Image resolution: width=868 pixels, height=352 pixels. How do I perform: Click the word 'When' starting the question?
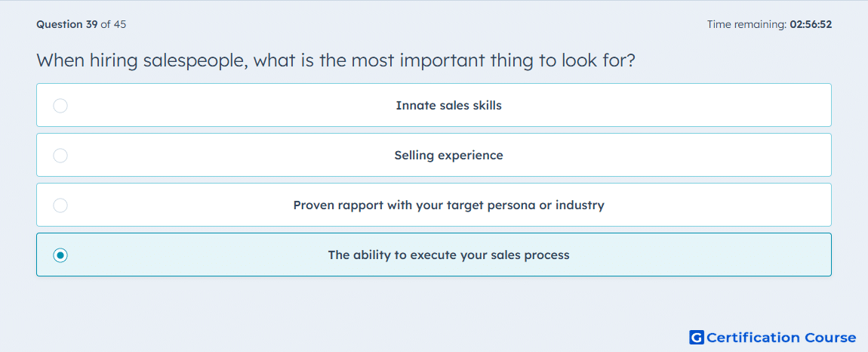pyautogui.click(x=60, y=60)
